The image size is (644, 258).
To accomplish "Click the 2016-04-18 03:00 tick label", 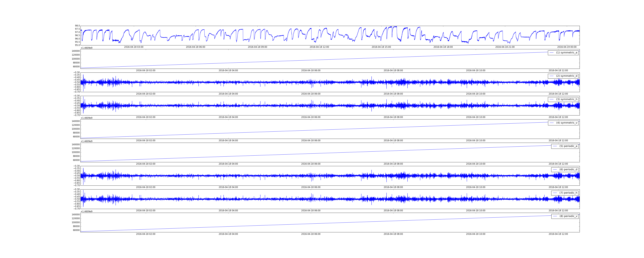I will pos(134,47).
